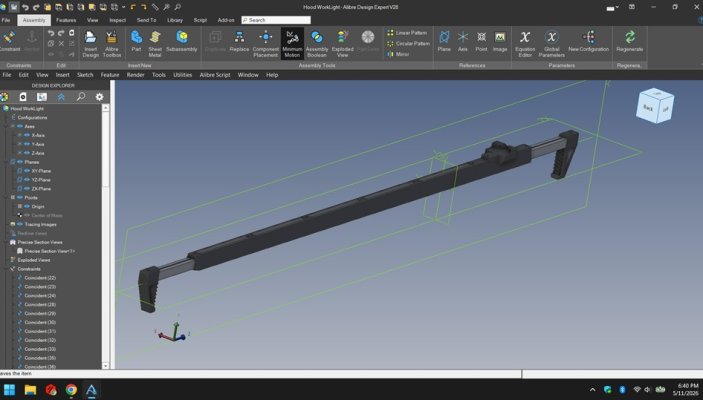This screenshot has height=400, width=703.
Task: Click the Linear Pattern button
Action: [x=408, y=33]
